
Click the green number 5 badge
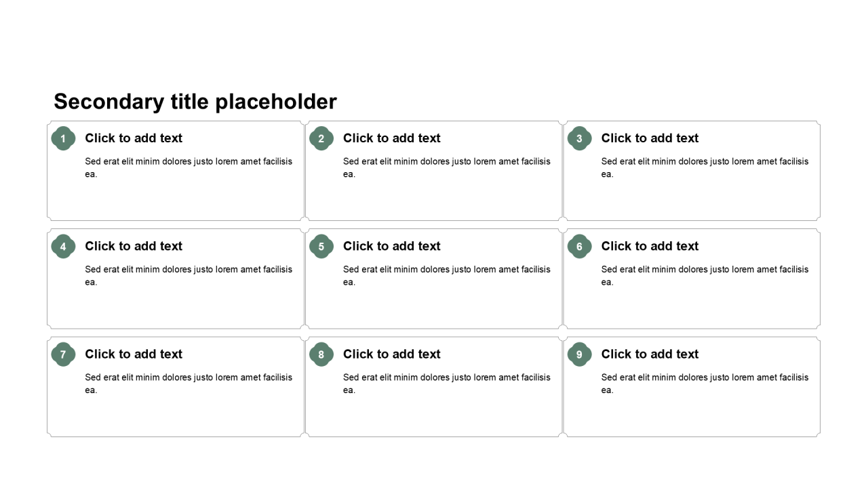click(x=321, y=246)
